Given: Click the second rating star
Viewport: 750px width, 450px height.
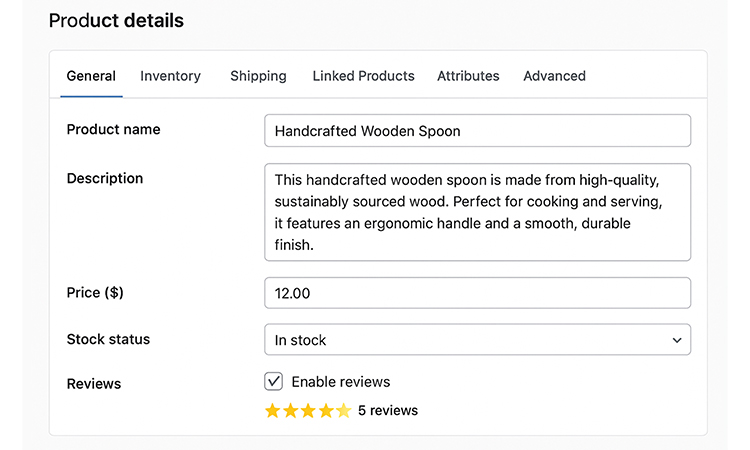Looking at the screenshot, I should click(x=290, y=411).
